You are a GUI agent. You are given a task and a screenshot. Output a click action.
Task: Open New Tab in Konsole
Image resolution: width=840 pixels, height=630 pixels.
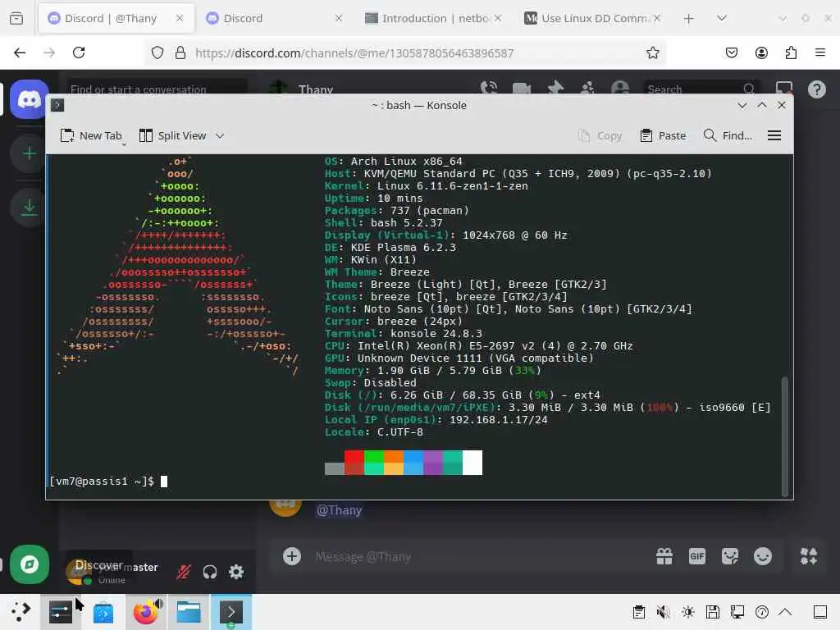click(92, 135)
